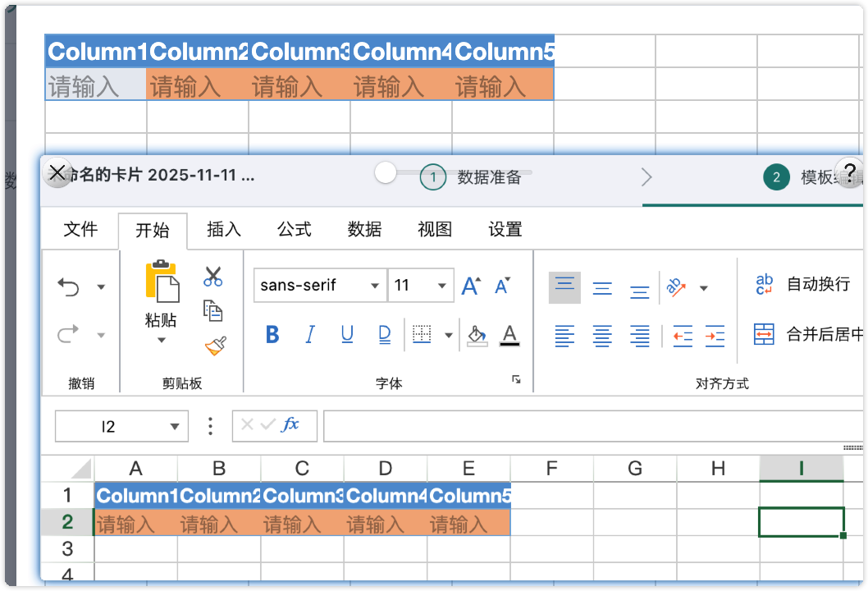
Task: Click the formula bar input field
Action: pyautogui.click(x=591, y=426)
